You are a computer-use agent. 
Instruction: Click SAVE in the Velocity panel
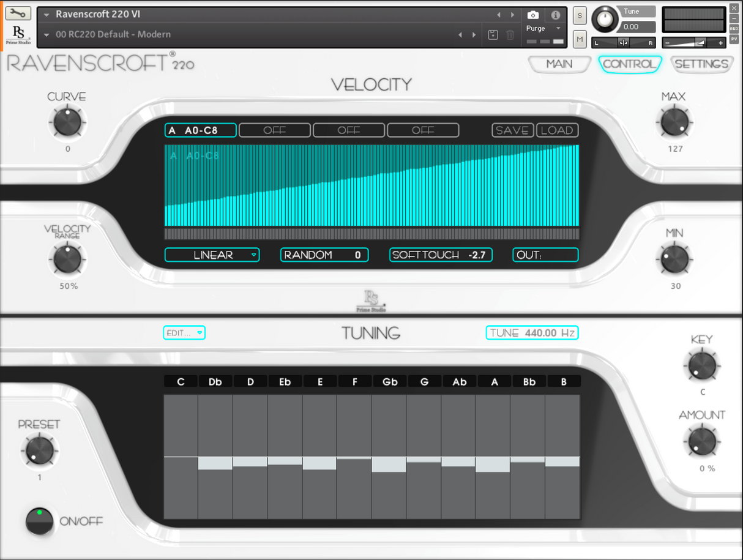(x=512, y=130)
